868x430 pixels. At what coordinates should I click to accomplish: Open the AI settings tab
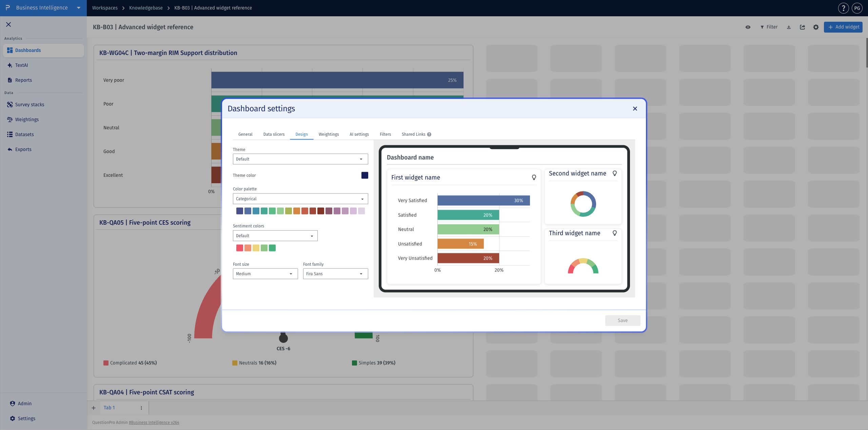[359, 134]
